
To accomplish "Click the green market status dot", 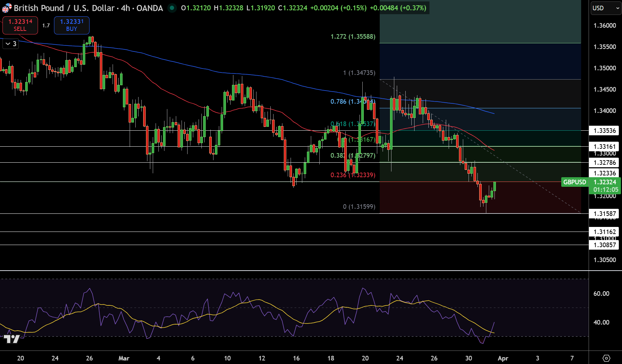I will 172,8.
